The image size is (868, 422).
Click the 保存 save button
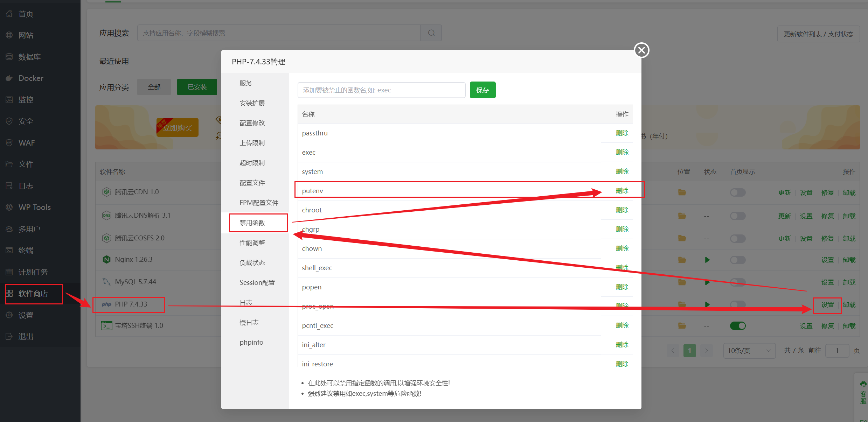[x=482, y=90]
